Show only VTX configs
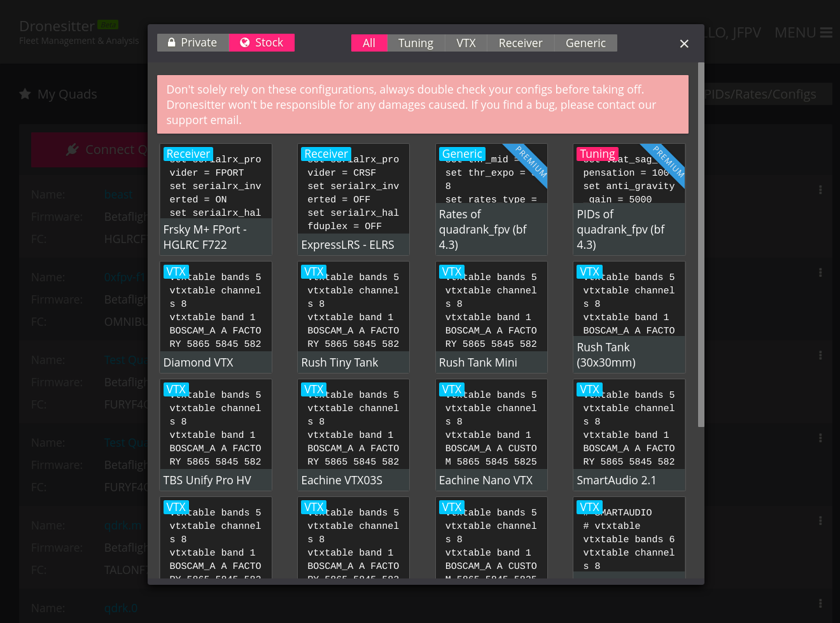Viewport: 840px width, 623px height. pos(466,43)
